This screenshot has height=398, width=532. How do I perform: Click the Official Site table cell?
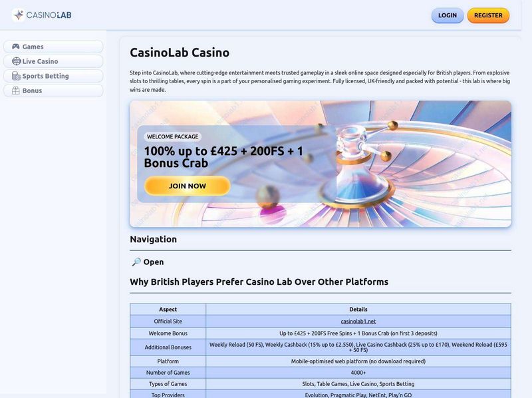[x=168, y=321]
